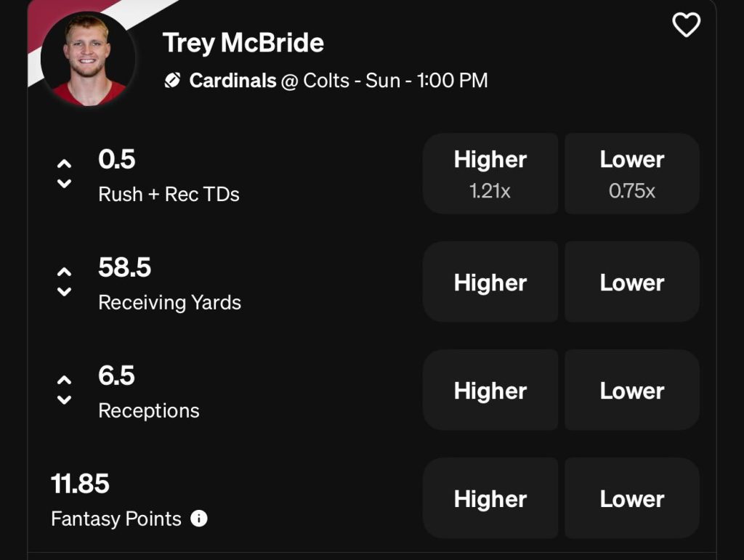Lower the Receiving Yards line with down arrow
Image resolution: width=744 pixels, height=560 pixels.
click(64, 292)
